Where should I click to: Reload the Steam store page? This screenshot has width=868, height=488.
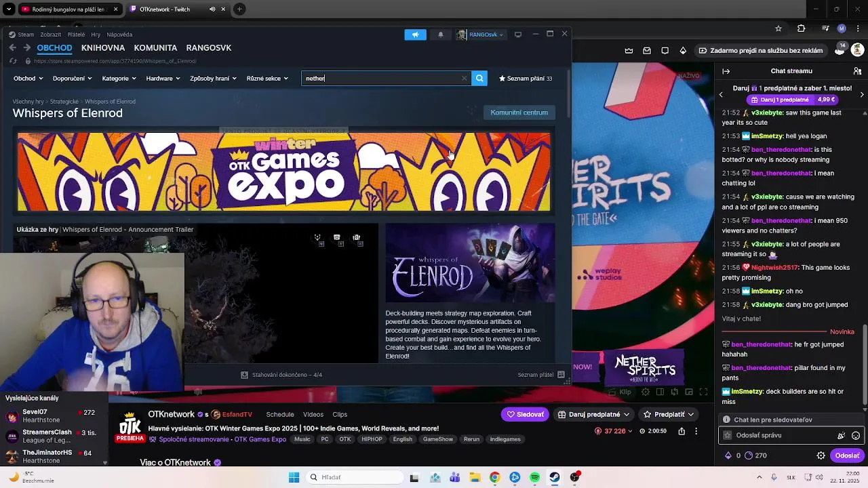coord(12,61)
